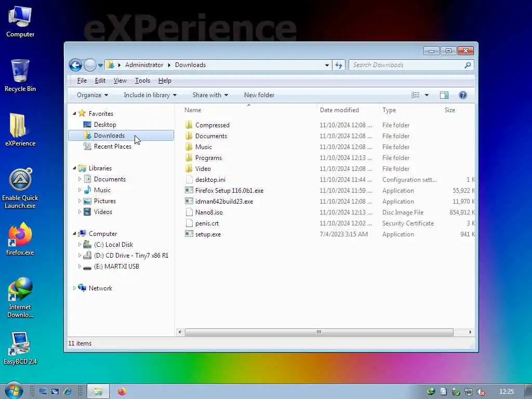Click the Refresh button beside address bar
The width and height of the screenshot is (532, 399).
339,65
